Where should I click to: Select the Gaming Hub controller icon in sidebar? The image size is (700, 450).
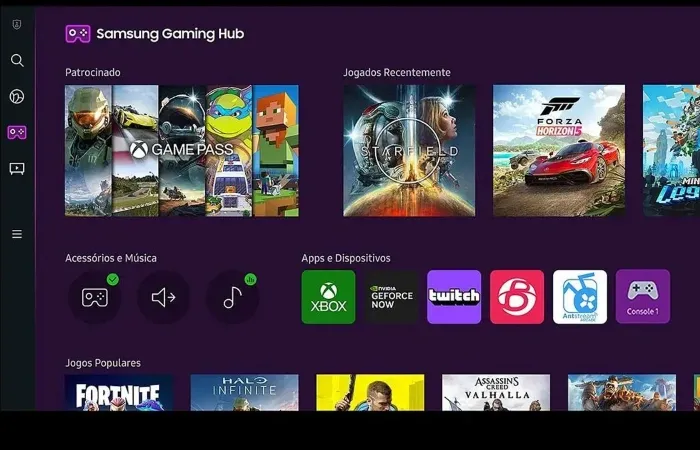17,132
